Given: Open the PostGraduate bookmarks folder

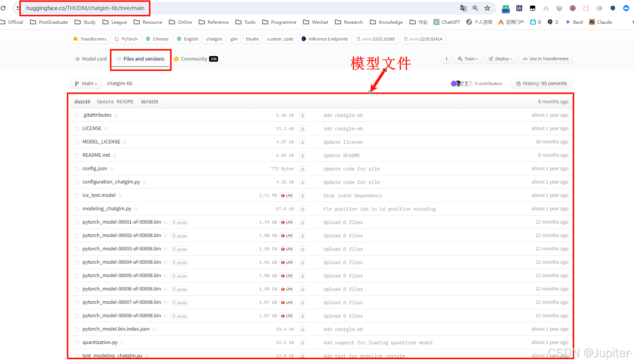Looking at the screenshot, I should click(49, 22).
